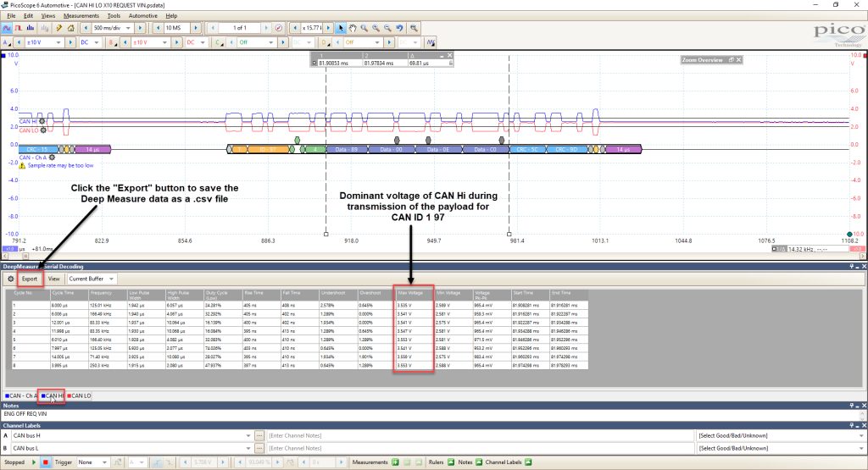The width and height of the screenshot is (868, 470).
Task: Select the scope mode icon
Action: tap(7, 28)
